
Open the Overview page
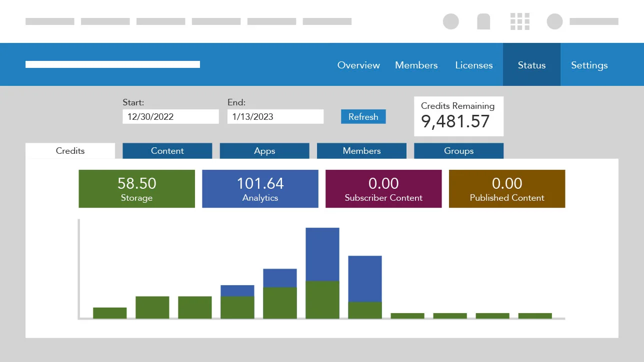358,65
